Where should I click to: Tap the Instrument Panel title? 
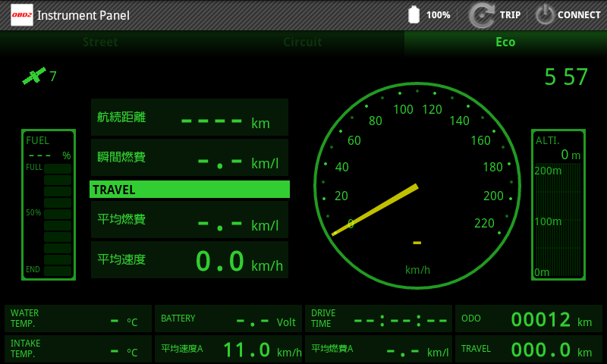(83, 15)
